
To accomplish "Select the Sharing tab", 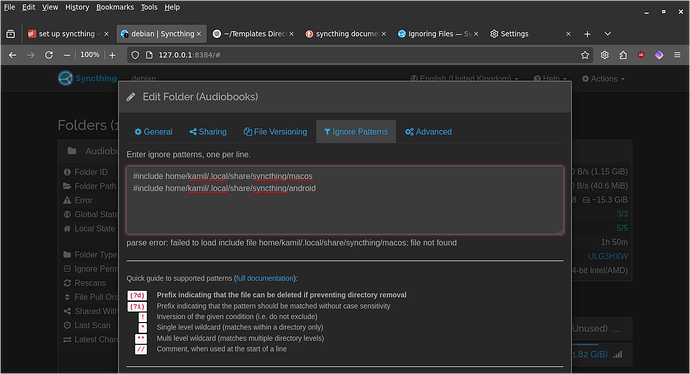I will [x=208, y=132].
